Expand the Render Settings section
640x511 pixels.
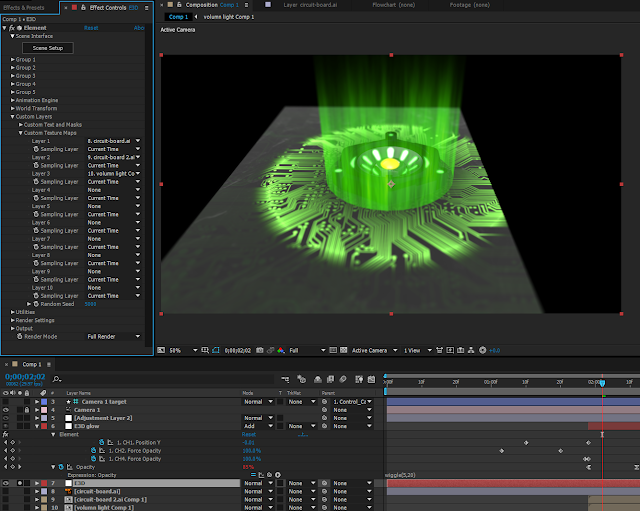(13, 320)
